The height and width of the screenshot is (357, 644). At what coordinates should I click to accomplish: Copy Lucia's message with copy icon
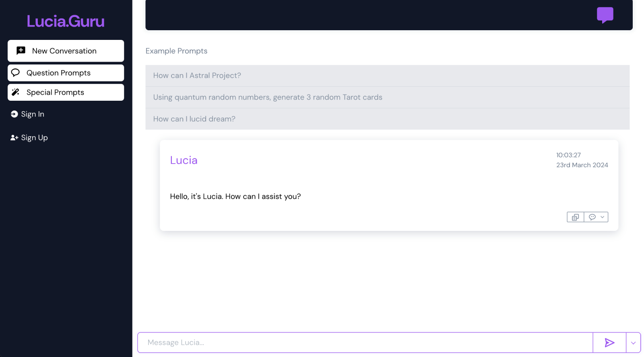pos(575,217)
